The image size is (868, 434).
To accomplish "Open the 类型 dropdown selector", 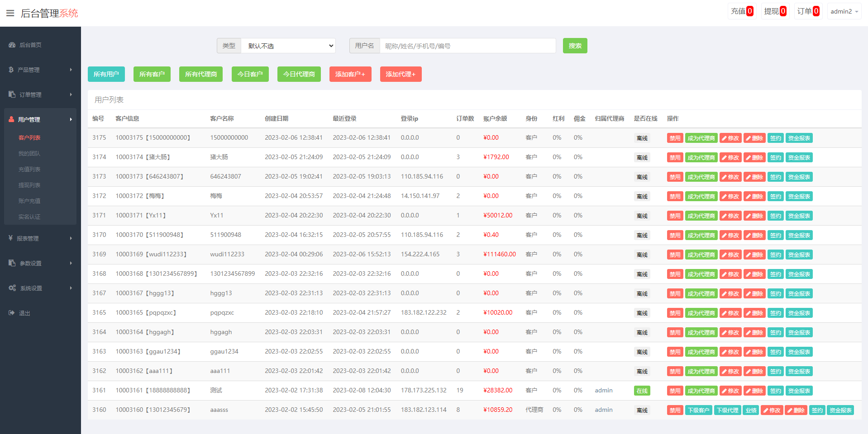I will [288, 46].
